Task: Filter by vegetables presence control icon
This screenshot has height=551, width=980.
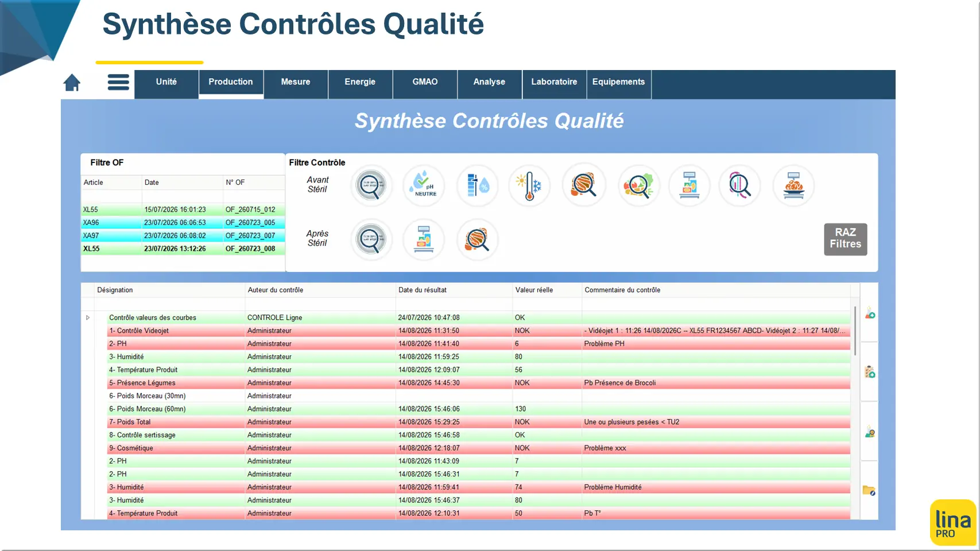Action: [x=638, y=185]
